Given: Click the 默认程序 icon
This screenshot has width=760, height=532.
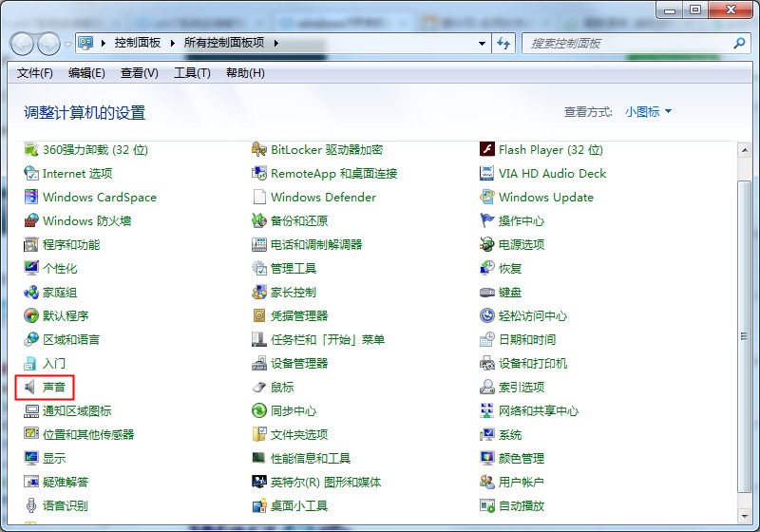Looking at the screenshot, I should [31, 315].
